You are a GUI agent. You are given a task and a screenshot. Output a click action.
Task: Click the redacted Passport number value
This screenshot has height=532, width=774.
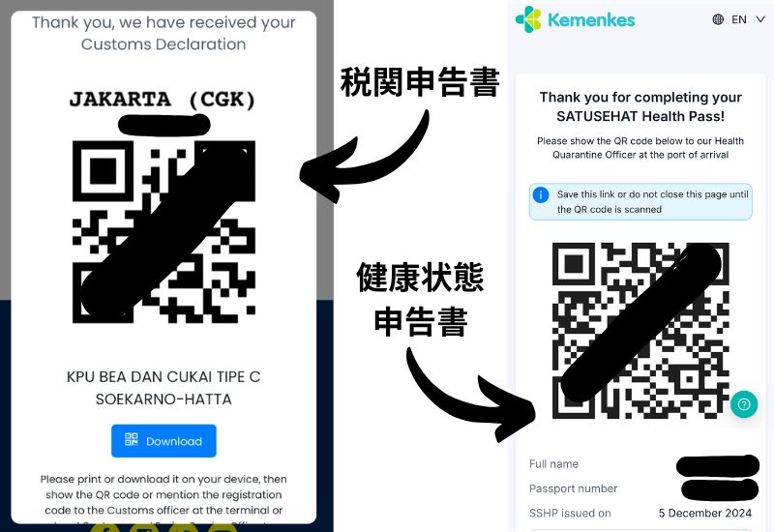(x=720, y=489)
